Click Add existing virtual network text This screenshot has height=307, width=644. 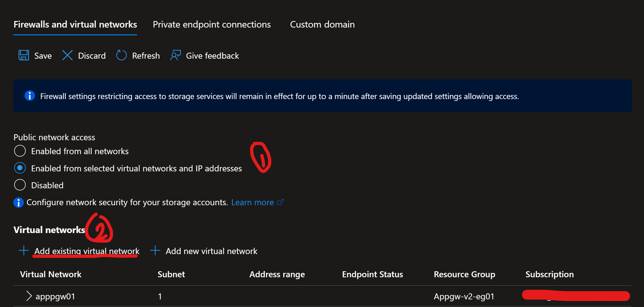[87, 251]
